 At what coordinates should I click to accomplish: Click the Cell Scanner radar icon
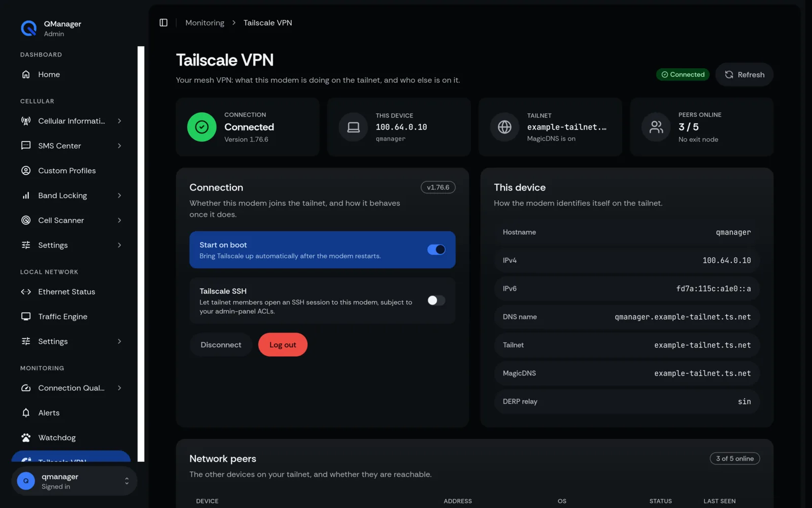(26, 220)
